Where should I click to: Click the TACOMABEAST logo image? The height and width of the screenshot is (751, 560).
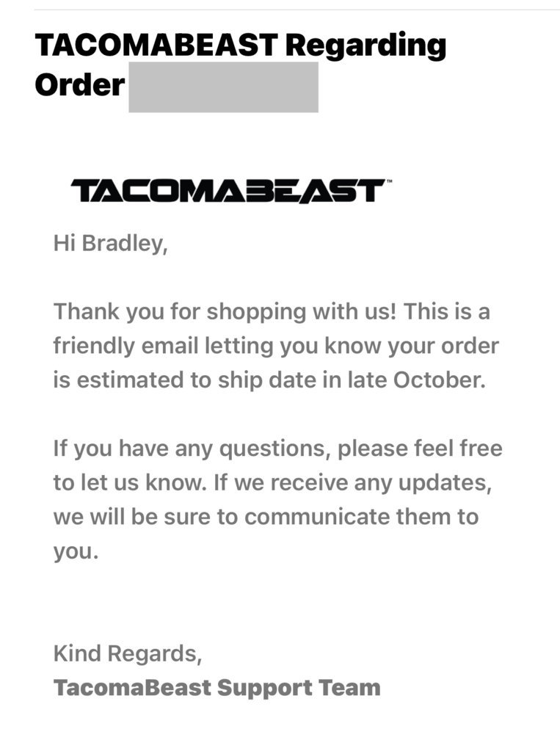228,191
